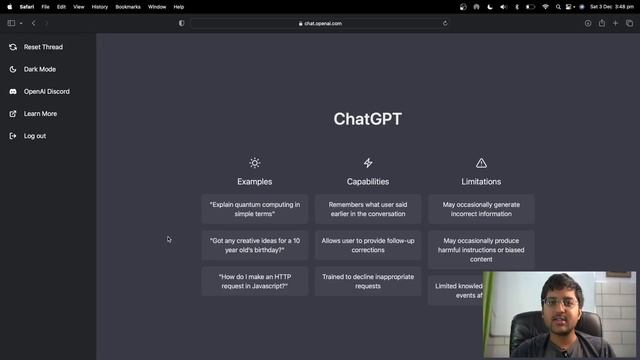
Task: Open the Bookmarks menu
Action: [x=128, y=7]
